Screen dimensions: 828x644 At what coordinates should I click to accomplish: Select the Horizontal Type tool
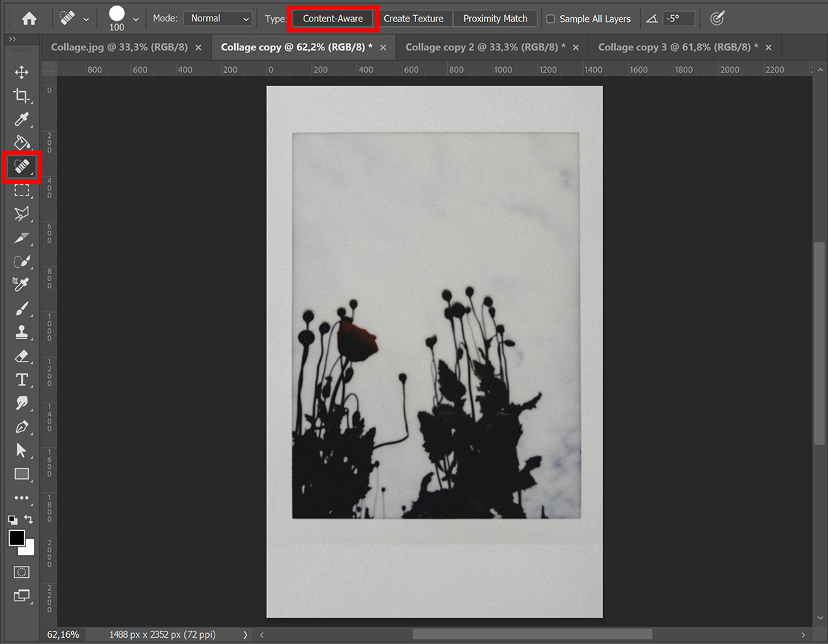(x=21, y=380)
